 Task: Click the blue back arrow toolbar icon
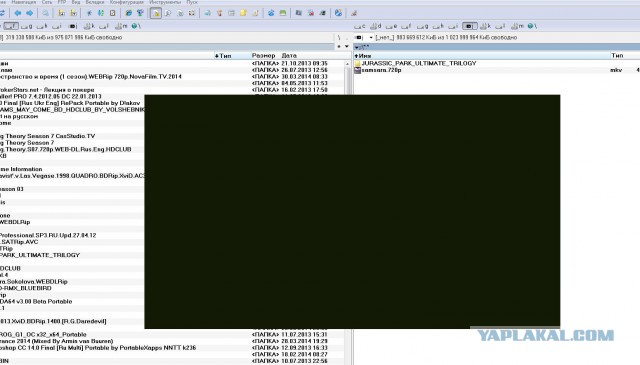(18, 13)
